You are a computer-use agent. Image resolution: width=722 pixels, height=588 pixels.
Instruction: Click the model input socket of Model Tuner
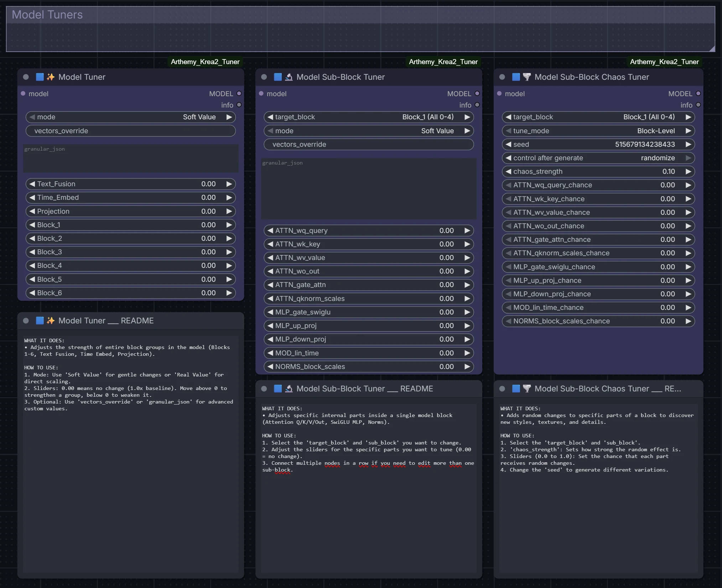click(x=23, y=93)
